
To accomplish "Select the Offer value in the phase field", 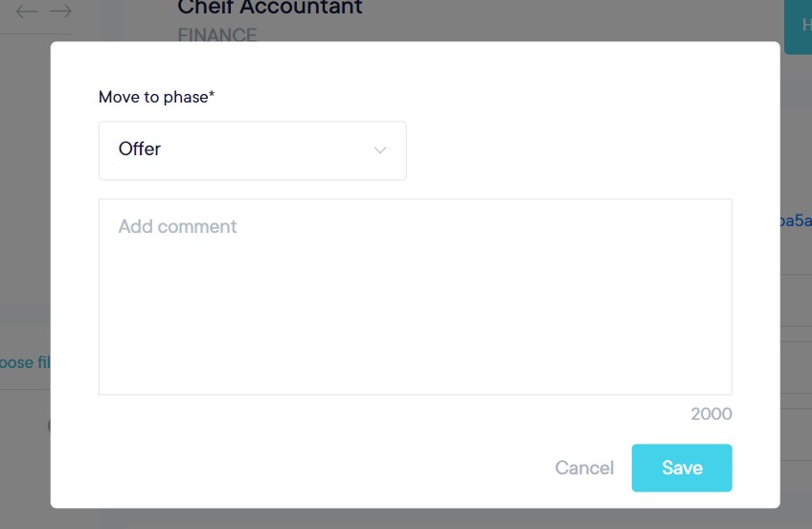I will point(140,149).
